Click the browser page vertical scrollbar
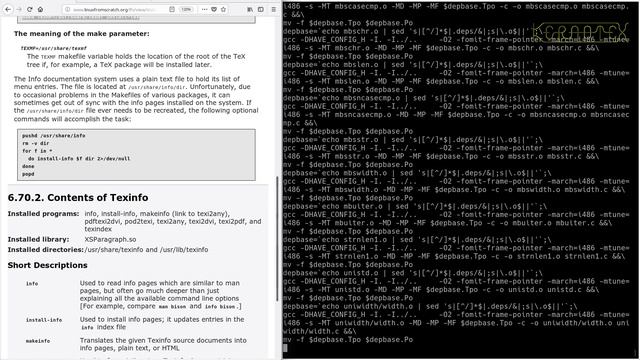 point(278,239)
